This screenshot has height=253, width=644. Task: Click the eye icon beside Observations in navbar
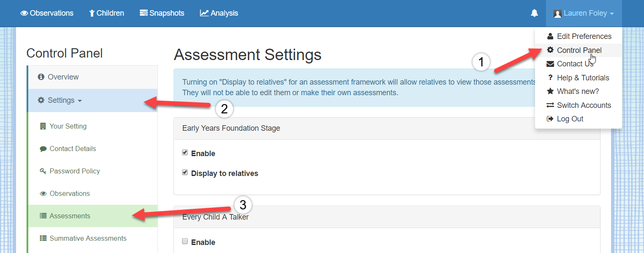24,13
